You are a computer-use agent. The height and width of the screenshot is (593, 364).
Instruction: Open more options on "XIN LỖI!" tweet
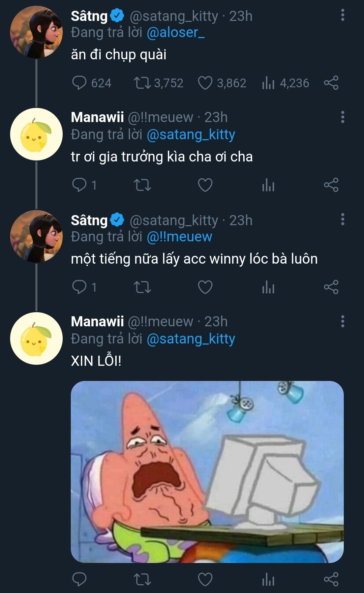342,321
